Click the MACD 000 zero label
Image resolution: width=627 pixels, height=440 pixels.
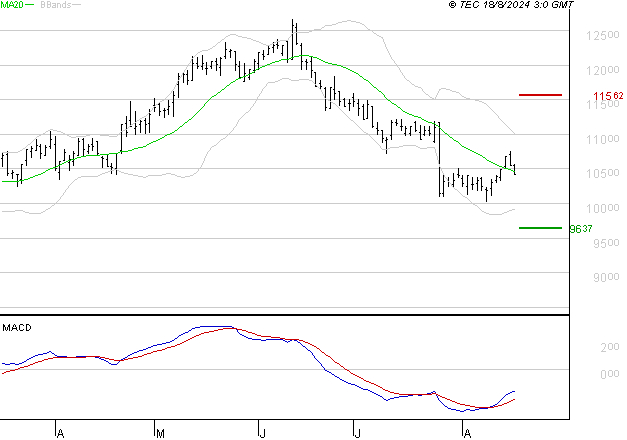coord(610,374)
